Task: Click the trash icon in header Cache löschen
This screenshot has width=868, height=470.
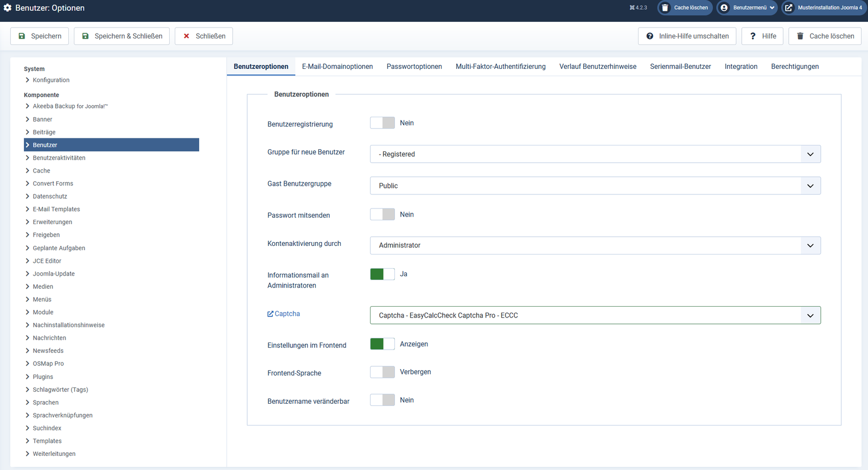Action: pos(665,8)
